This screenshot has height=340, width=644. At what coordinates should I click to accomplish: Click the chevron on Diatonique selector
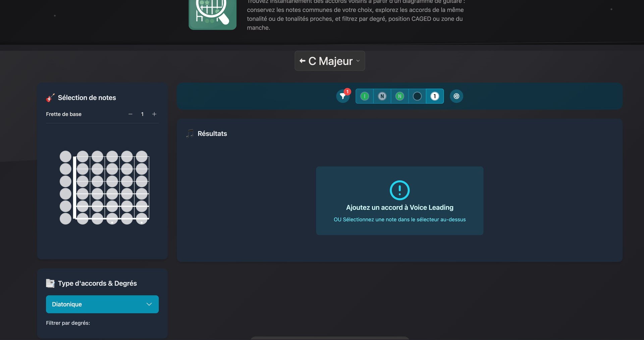click(149, 304)
